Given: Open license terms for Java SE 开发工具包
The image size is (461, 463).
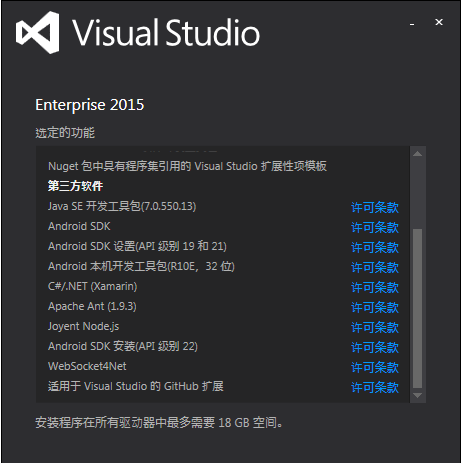Looking at the screenshot, I should [x=375, y=207].
